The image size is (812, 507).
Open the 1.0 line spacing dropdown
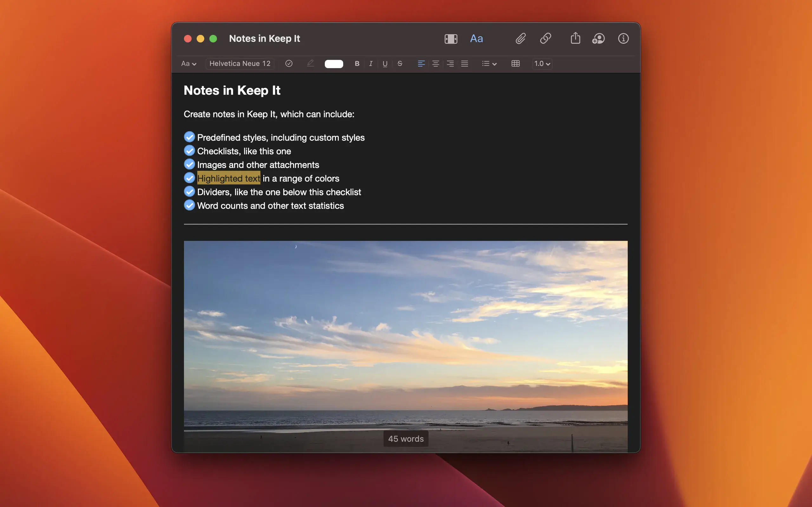(x=542, y=63)
